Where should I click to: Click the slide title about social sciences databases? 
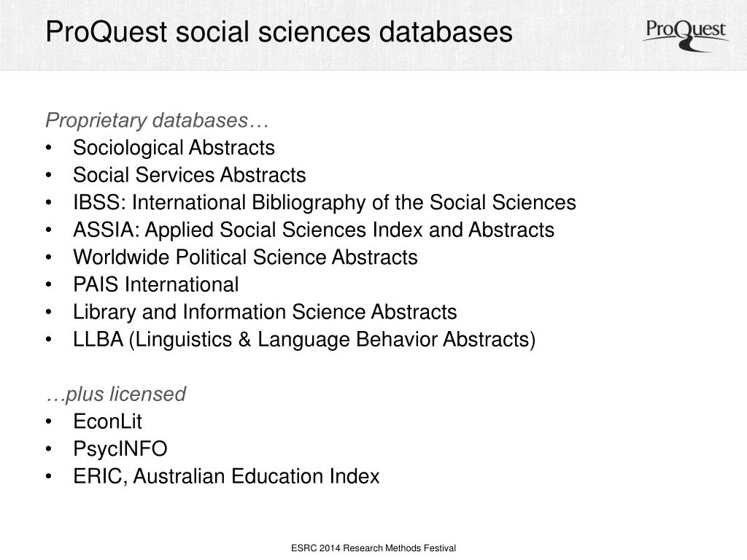click(279, 33)
